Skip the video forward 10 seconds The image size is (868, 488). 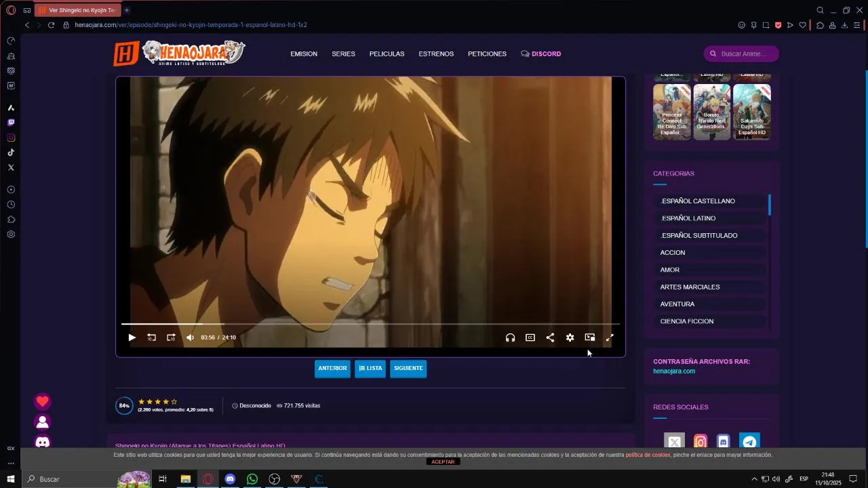click(171, 338)
